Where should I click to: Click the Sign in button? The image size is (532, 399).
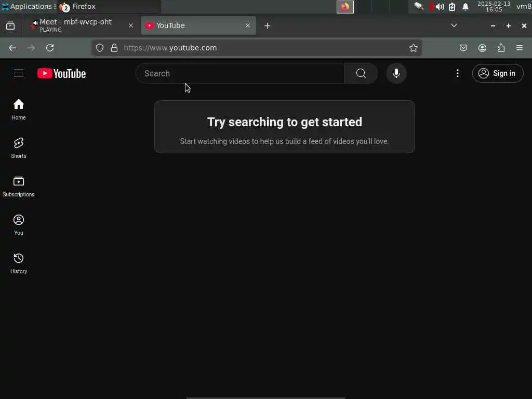coord(497,73)
